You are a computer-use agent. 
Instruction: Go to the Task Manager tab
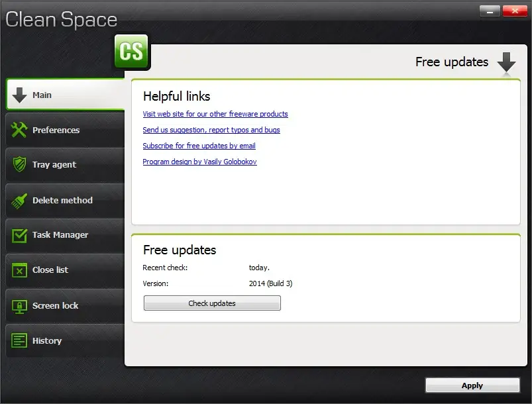click(x=66, y=235)
